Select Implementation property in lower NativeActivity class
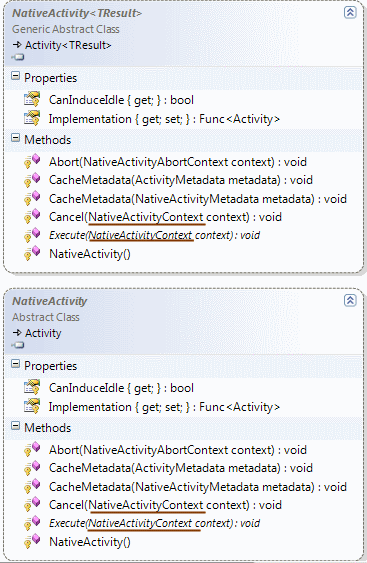This screenshot has width=367, height=563. tap(164, 407)
